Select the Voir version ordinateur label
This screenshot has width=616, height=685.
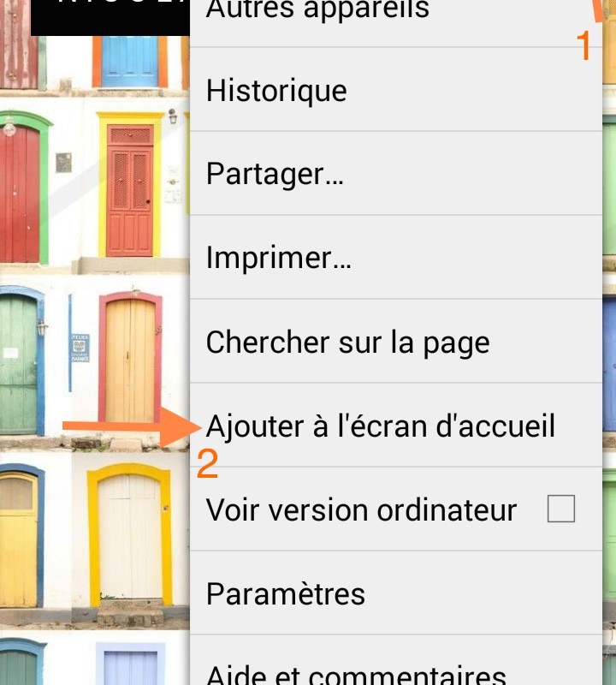tap(361, 509)
